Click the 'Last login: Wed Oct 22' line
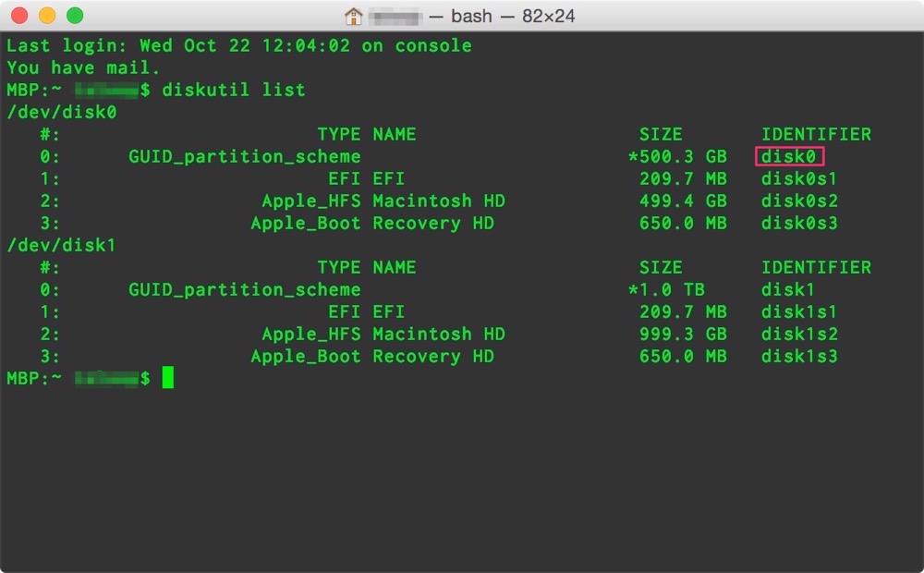Screen dimensions: 924x573 pyautogui.click(x=238, y=45)
